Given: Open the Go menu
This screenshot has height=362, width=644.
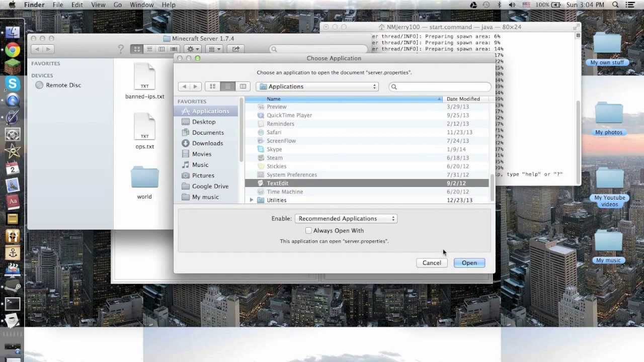Looking at the screenshot, I should tap(118, 5).
